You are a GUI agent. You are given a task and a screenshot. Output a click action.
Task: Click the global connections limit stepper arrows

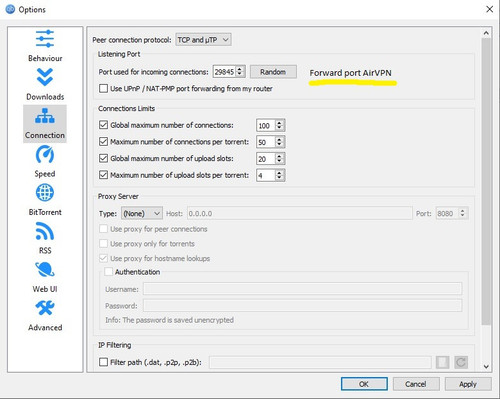pos(279,125)
